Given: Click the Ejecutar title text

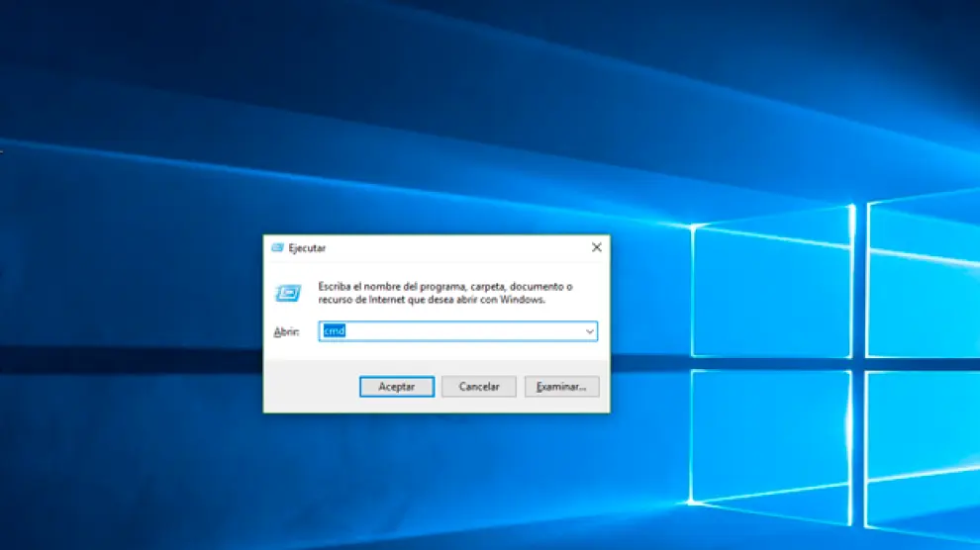Looking at the screenshot, I should click(307, 248).
